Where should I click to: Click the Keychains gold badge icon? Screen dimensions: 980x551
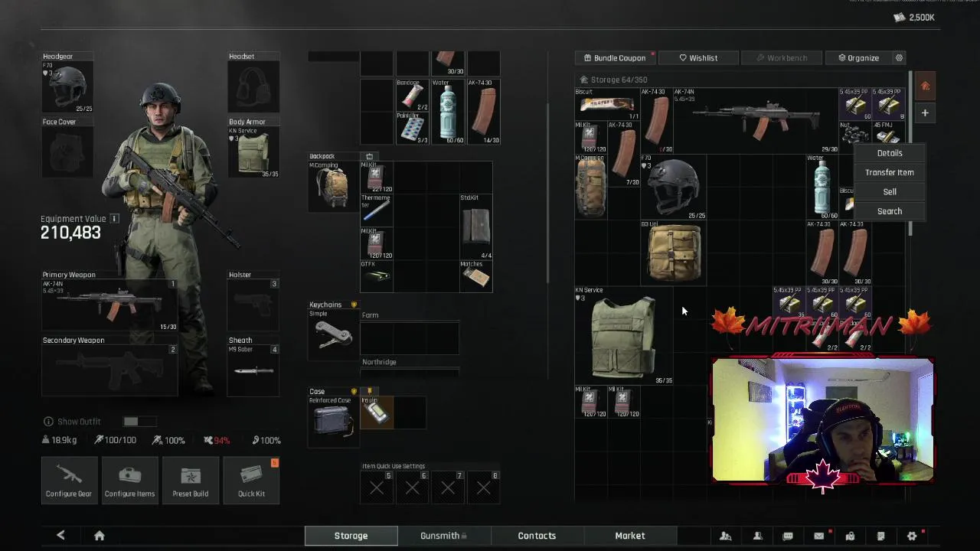click(x=354, y=305)
